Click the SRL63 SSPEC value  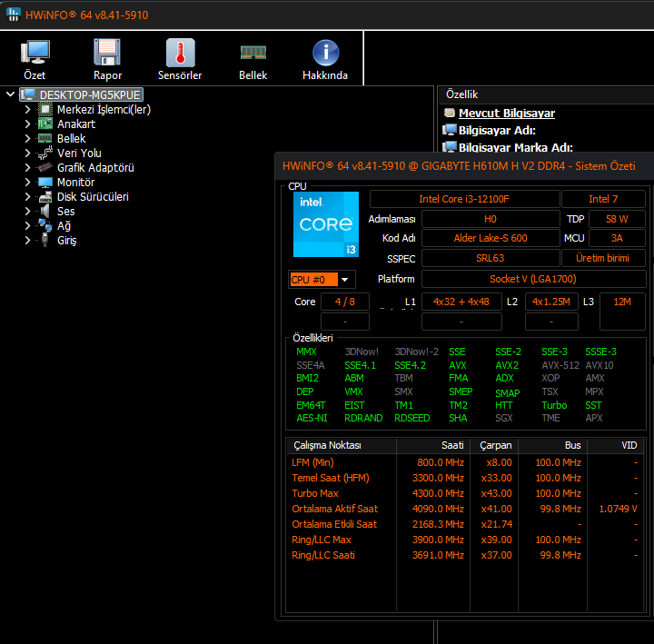[x=490, y=258]
